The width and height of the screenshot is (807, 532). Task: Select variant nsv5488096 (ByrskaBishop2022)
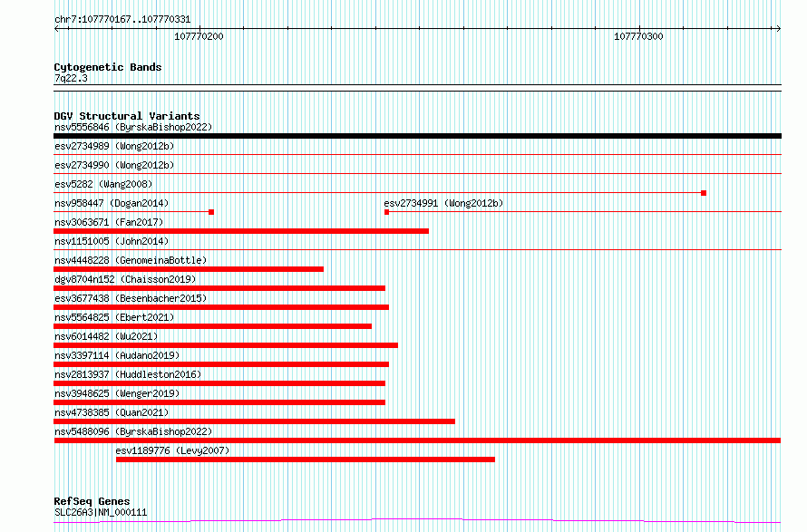point(133,431)
